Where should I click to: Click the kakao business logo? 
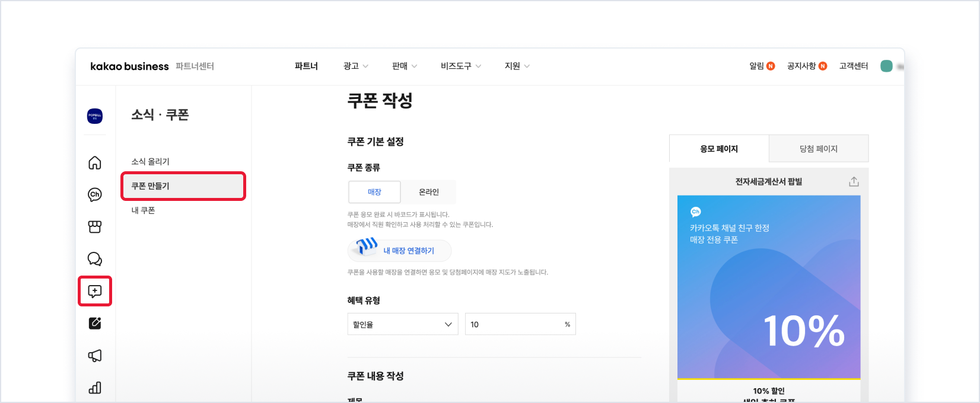click(129, 66)
